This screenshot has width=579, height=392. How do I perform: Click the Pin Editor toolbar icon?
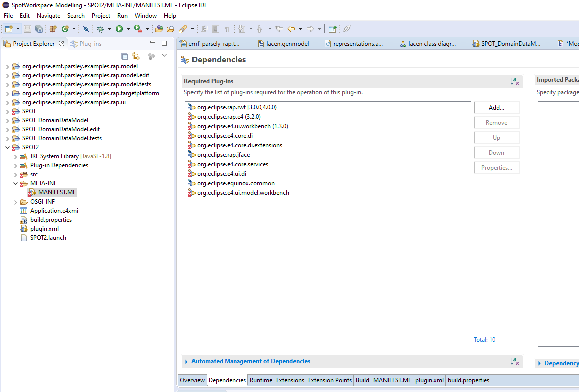pyautogui.click(x=332, y=29)
